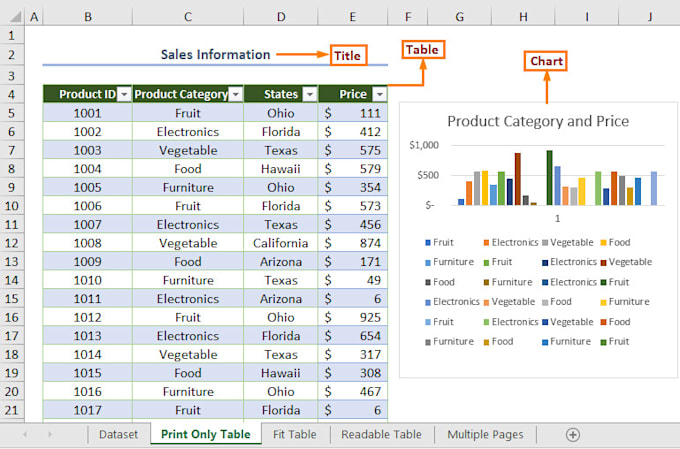Select row 4 header

point(12,94)
